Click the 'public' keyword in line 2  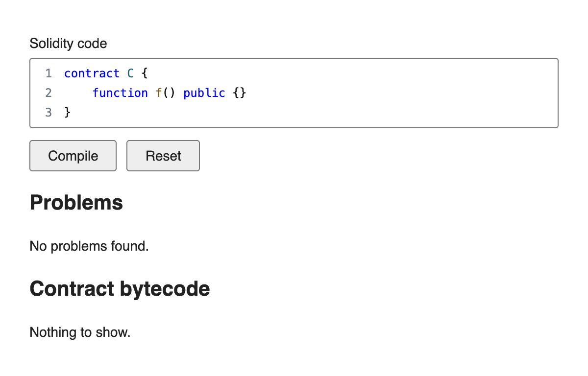click(x=204, y=93)
